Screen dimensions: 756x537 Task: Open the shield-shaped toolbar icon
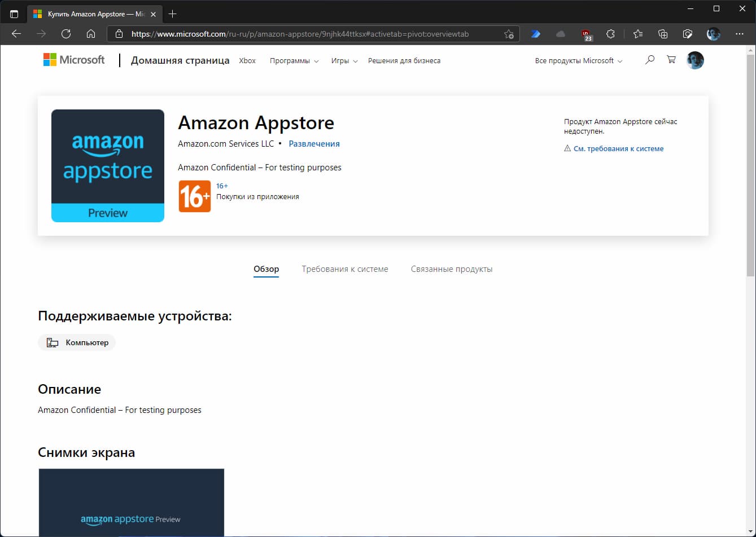point(688,34)
